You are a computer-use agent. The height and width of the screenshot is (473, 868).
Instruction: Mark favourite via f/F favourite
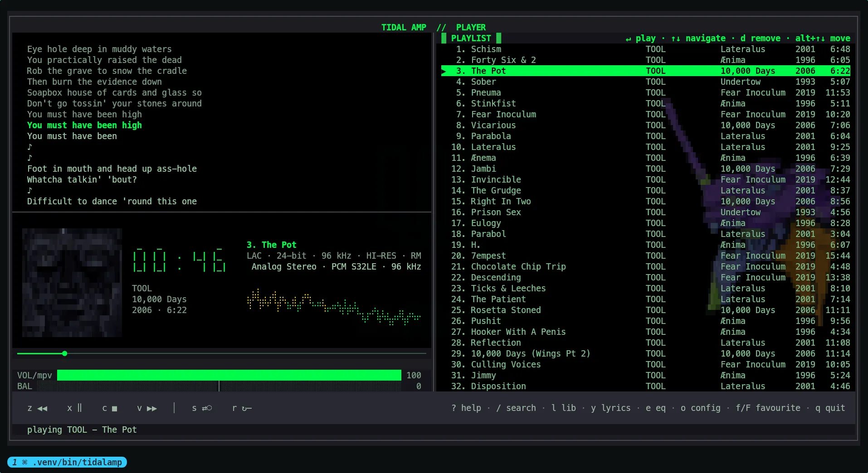tap(768, 408)
